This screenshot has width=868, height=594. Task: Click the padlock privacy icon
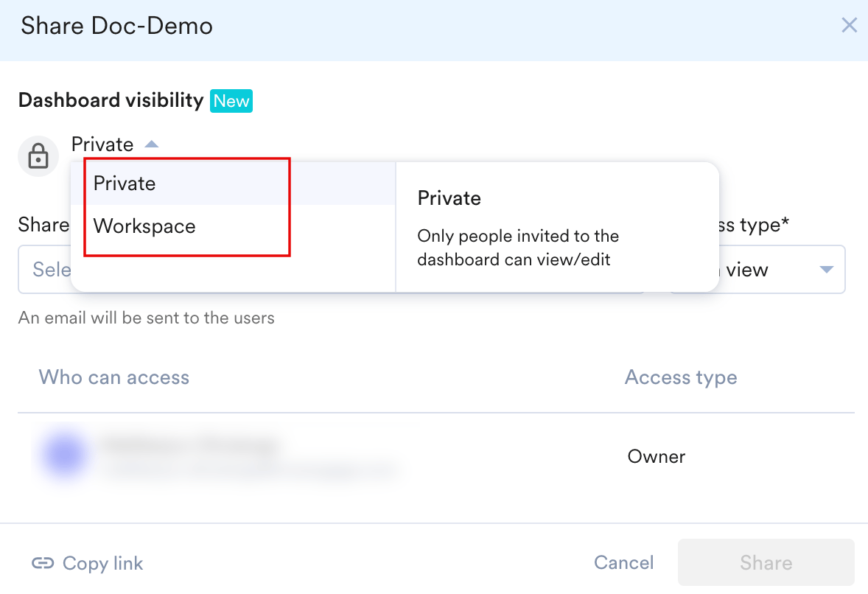(38, 156)
